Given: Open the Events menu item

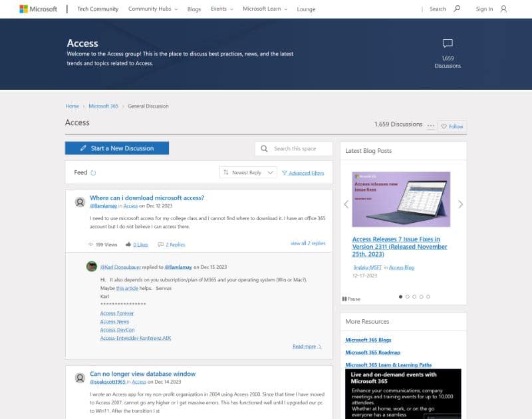Looking at the screenshot, I should tap(219, 9).
